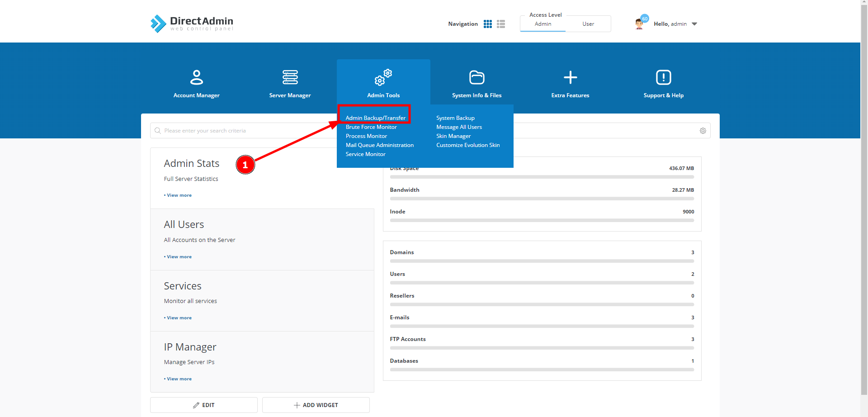Open the Extra Features plus icon

570,77
